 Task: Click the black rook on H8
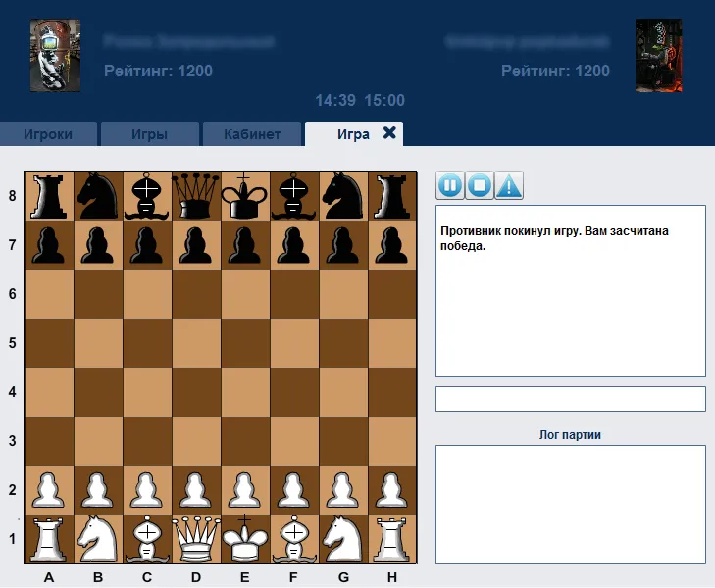pyautogui.click(x=392, y=196)
